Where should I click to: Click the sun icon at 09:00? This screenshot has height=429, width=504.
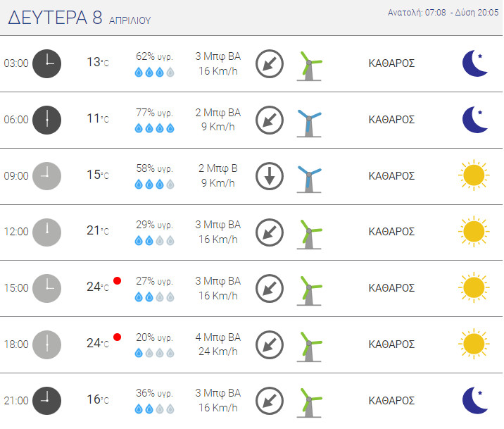(473, 175)
